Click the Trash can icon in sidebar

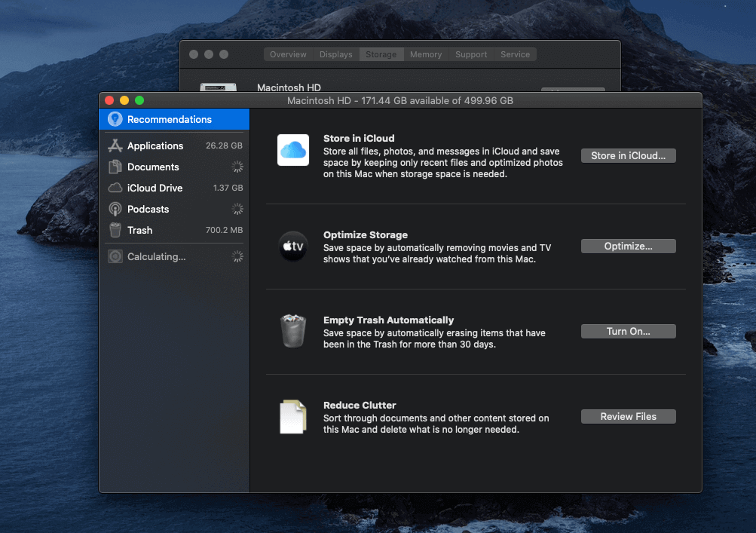115,230
